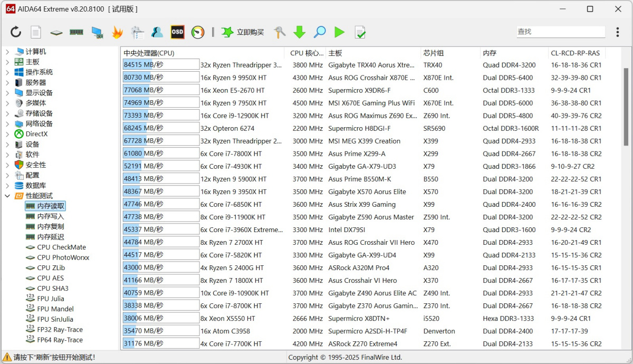Open the three-dot more options menu
The image size is (633, 364).
tap(617, 32)
